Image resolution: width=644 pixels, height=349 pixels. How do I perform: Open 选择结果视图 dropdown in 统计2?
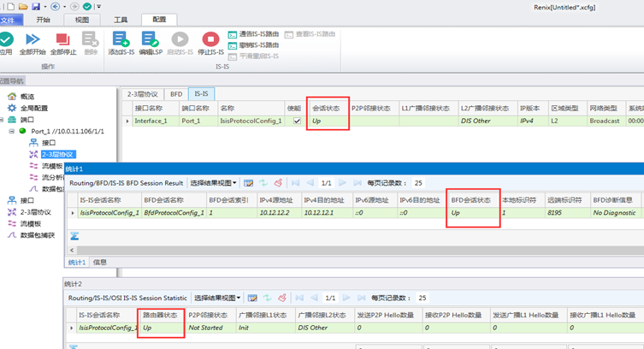click(x=217, y=298)
